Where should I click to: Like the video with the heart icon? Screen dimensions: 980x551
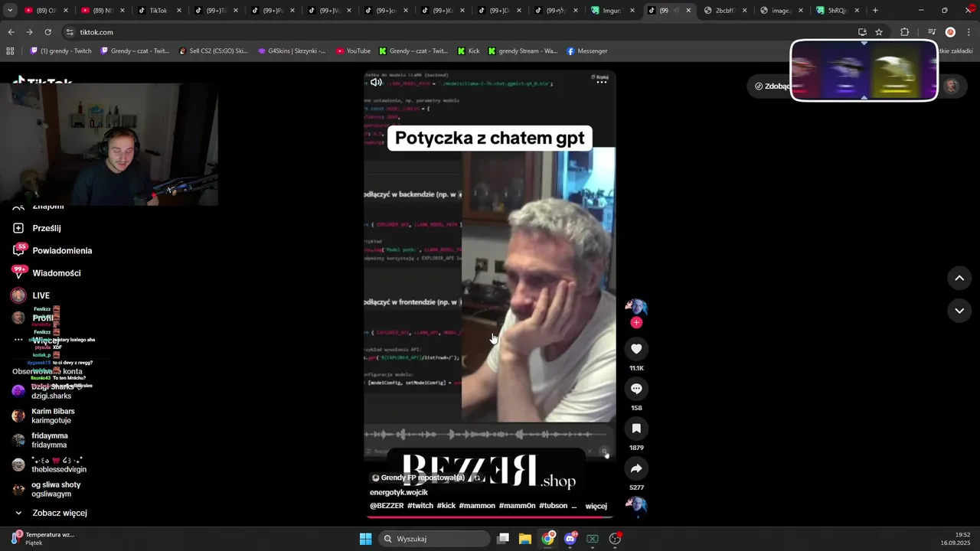point(636,349)
